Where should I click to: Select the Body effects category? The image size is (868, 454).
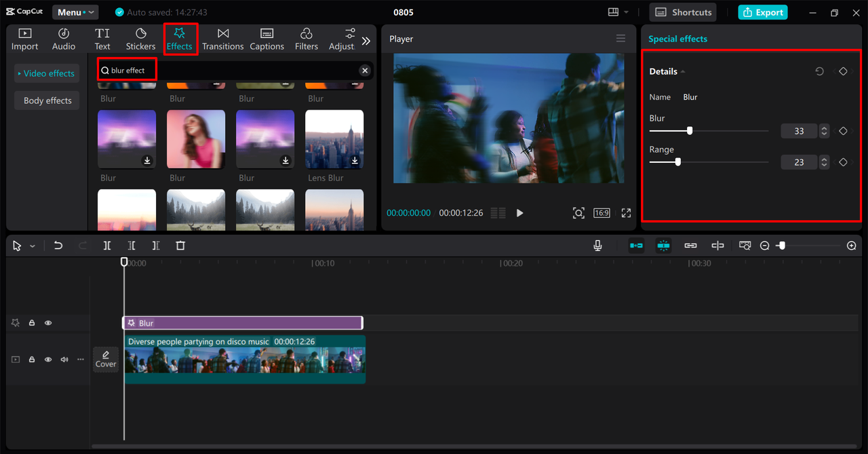click(x=47, y=100)
